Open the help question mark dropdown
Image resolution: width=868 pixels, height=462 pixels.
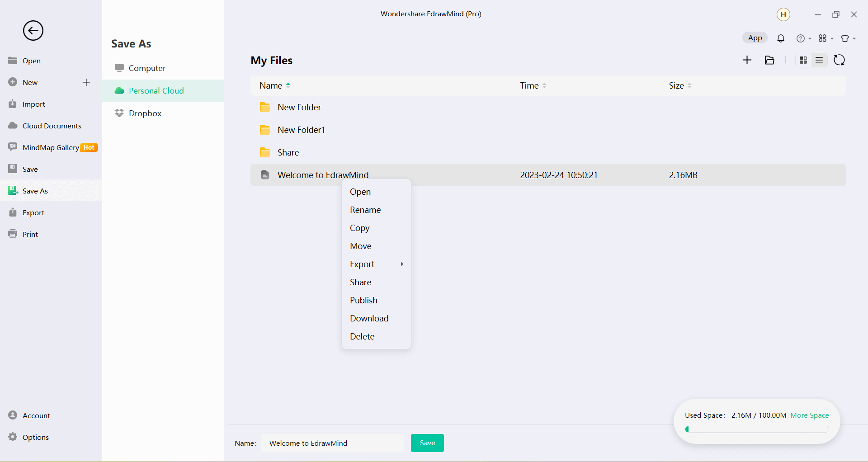(x=803, y=38)
